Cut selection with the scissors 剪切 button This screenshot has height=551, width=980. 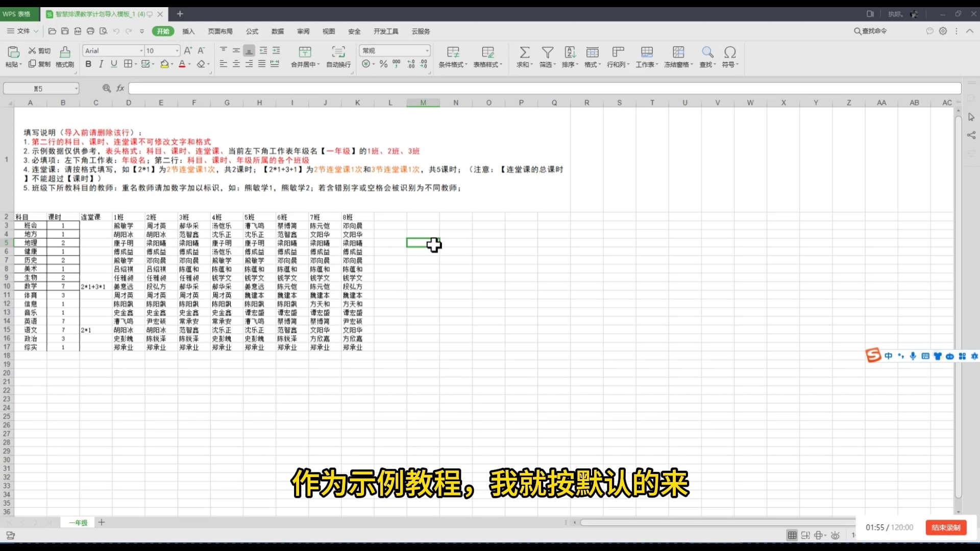pos(39,51)
